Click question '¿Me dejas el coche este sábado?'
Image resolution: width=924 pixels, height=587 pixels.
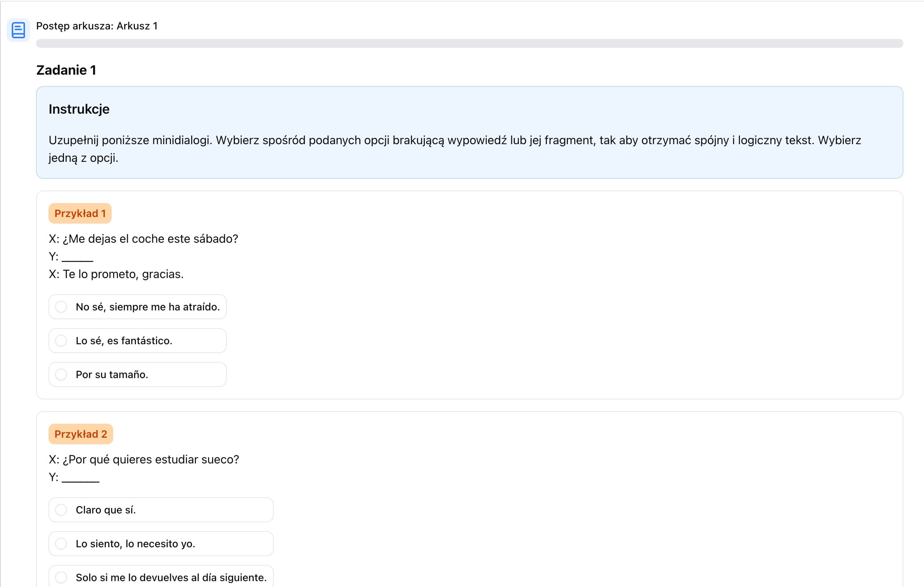click(x=150, y=239)
